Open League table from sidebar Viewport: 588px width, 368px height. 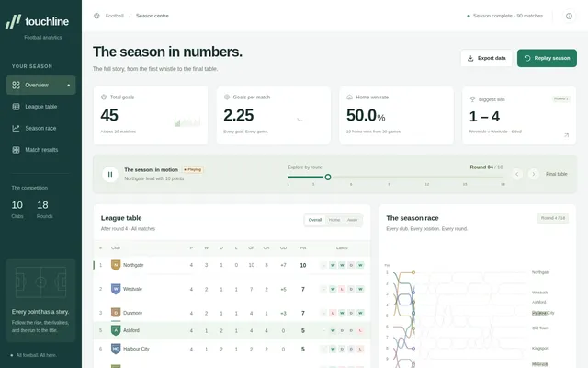40,107
